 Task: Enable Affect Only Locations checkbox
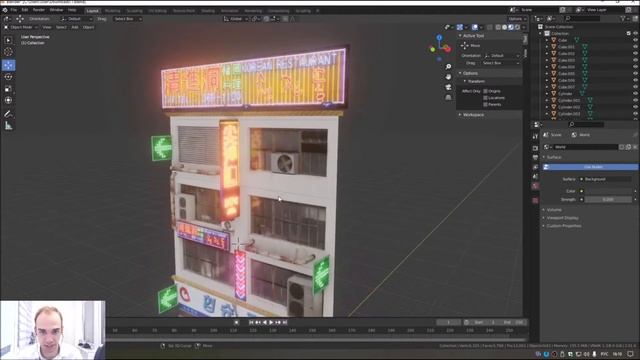coord(485,98)
